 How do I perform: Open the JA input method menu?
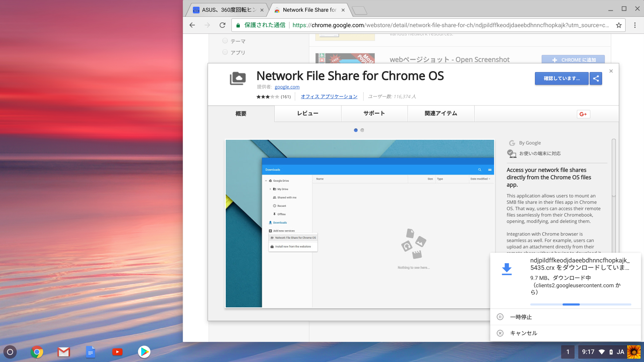tap(620, 352)
